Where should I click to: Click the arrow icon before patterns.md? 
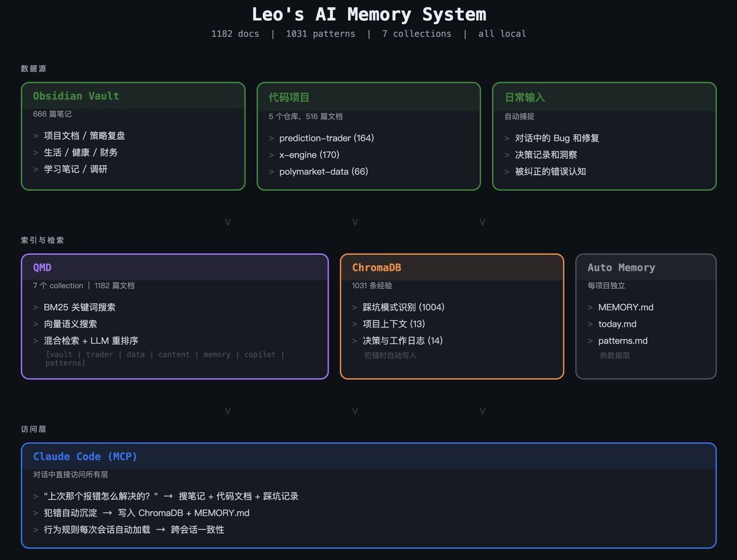click(x=590, y=341)
